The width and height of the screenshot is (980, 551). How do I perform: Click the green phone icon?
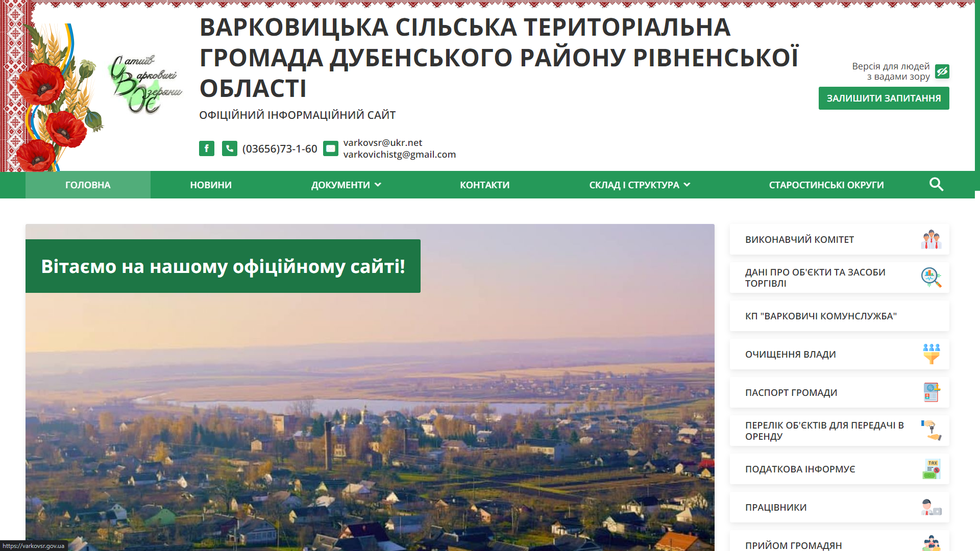pos(229,148)
